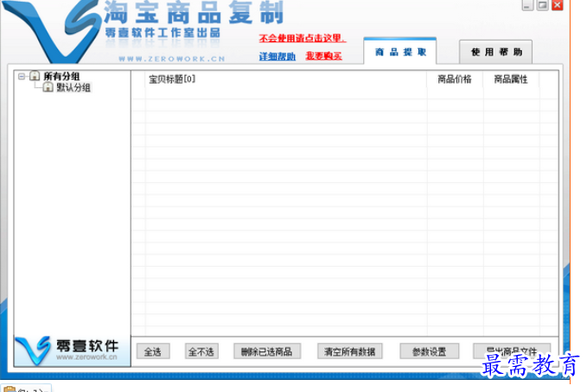Maximize the 淘宝商品复制 window
587x392 pixels.
tap(542, 5)
